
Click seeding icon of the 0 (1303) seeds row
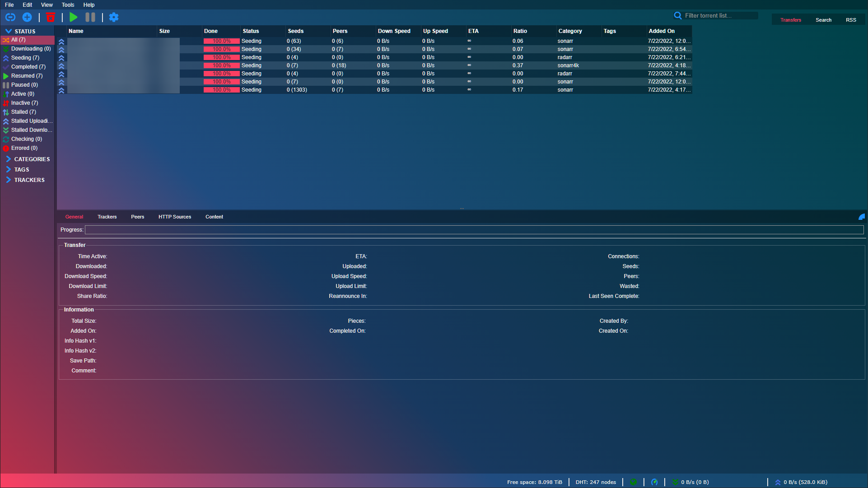tap(61, 90)
